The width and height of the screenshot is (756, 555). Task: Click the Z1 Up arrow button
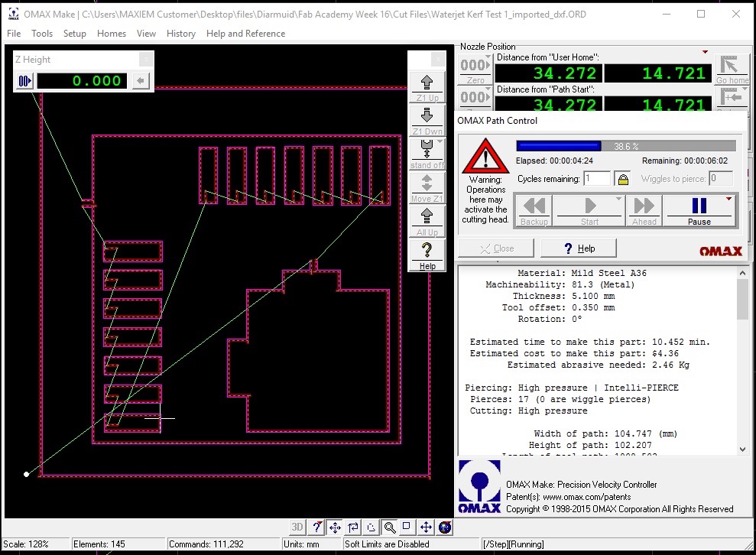point(427,87)
